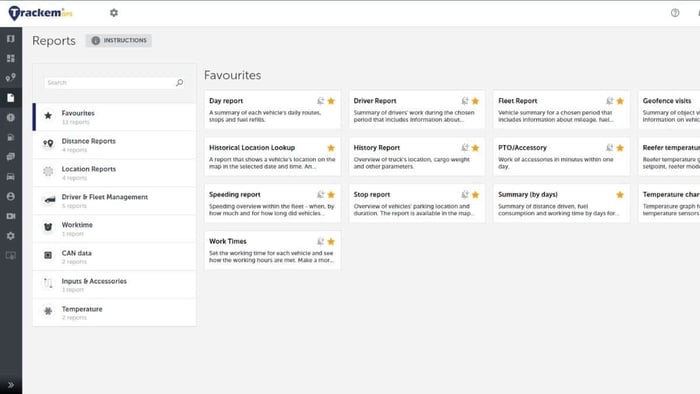Open the dashboard grid icon in the sidebar
Viewport: 700px width, 394px height.
(11, 58)
